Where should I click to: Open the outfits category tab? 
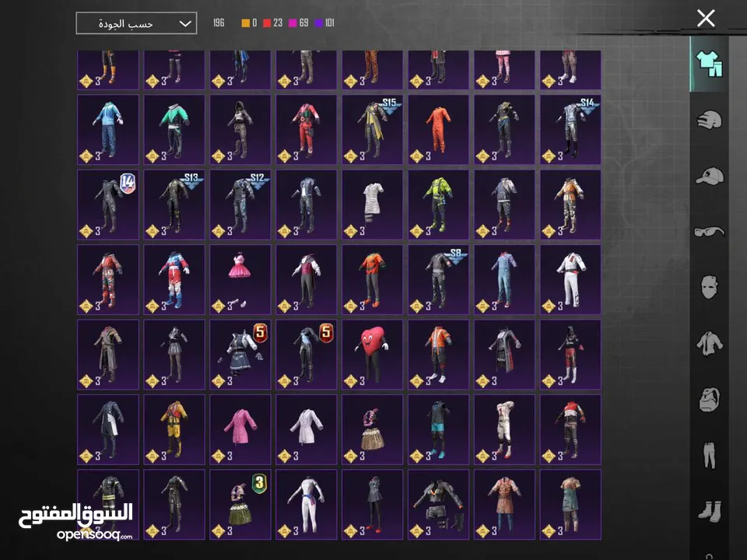pos(709,65)
